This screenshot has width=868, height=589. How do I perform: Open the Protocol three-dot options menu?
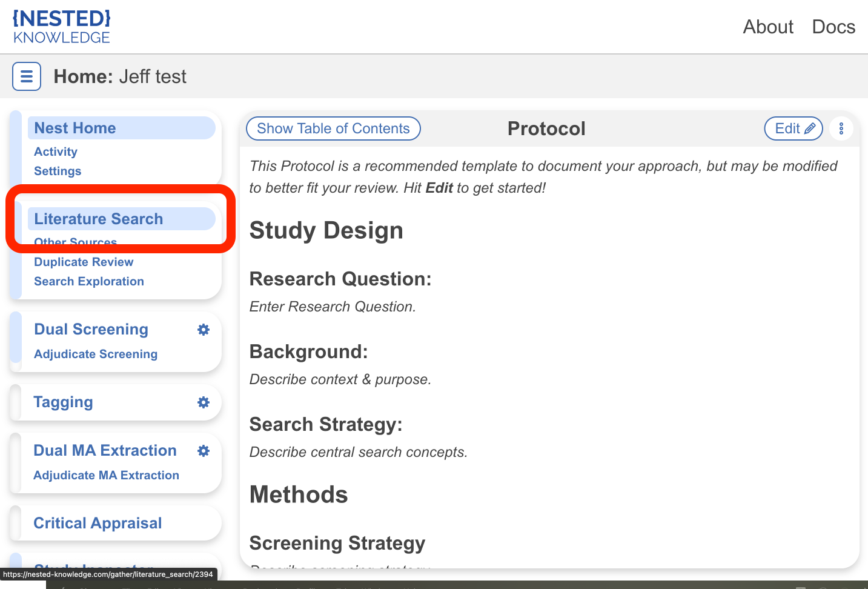click(841, 128)
